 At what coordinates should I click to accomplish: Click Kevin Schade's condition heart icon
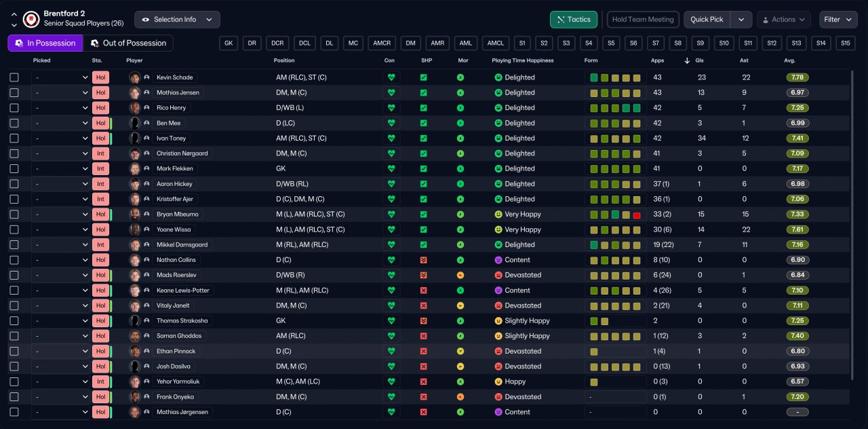point(391,77)
